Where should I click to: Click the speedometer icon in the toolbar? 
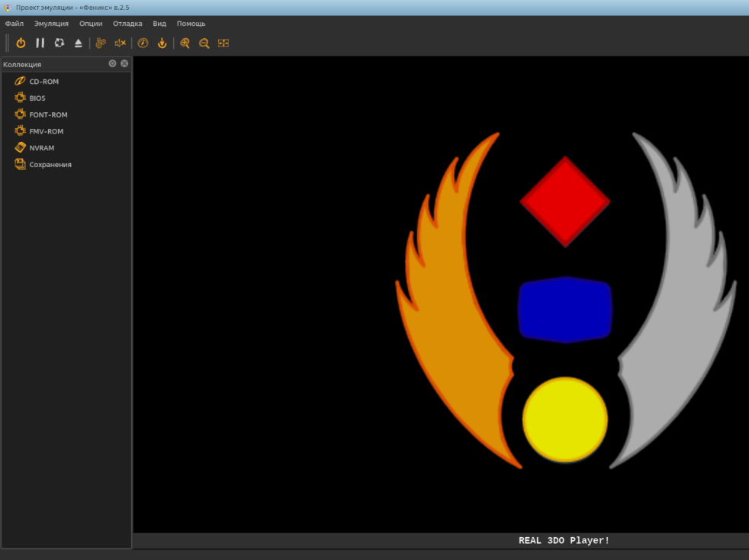click(143, 43)
